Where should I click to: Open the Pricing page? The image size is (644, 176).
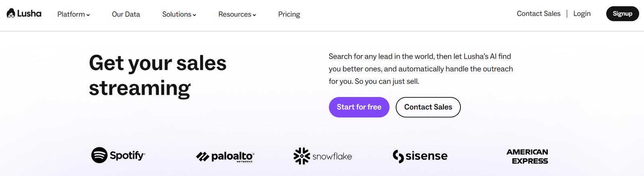[x=289, y=14]
